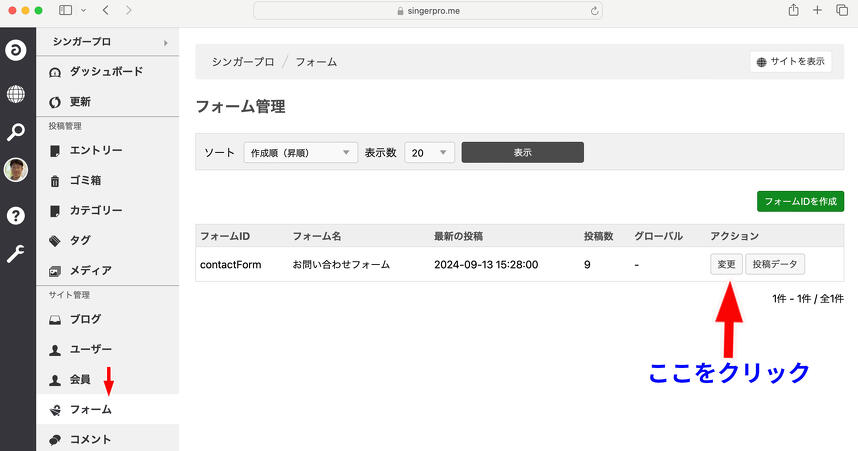
Task: Click the Safari address bar
Action: pyautogui.click(x=429, y=10)
